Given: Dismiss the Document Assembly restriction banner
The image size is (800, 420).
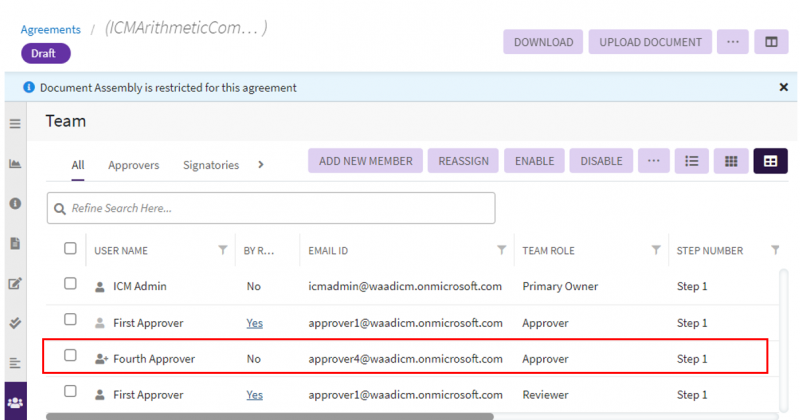Looking at the screenshot, I should coord(784,87).
